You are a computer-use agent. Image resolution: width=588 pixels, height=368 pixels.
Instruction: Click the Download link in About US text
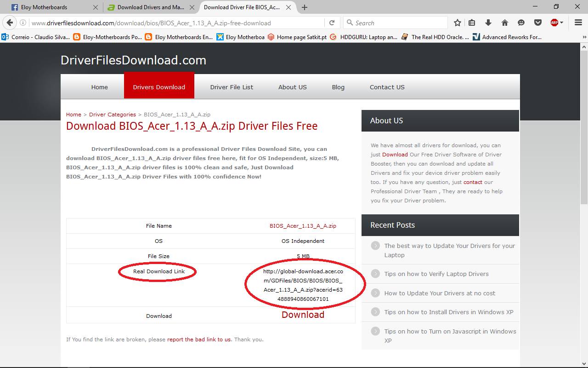tap(395, 155)
